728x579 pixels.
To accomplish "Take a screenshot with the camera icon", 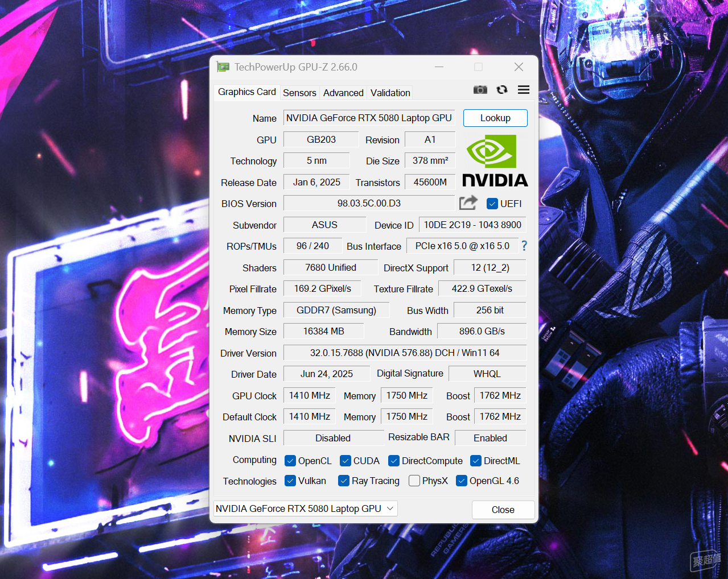I will (480, 90).
